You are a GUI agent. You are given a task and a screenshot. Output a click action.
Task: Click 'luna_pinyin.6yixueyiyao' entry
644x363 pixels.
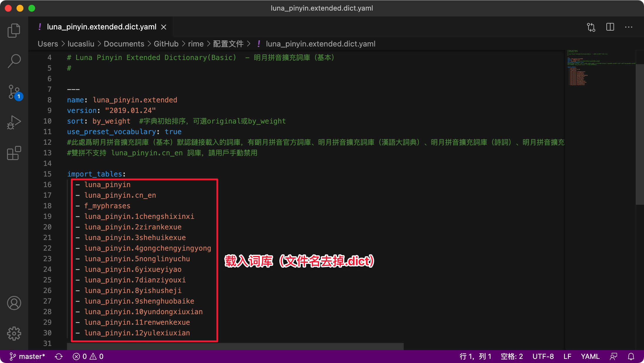coord(133,269)
